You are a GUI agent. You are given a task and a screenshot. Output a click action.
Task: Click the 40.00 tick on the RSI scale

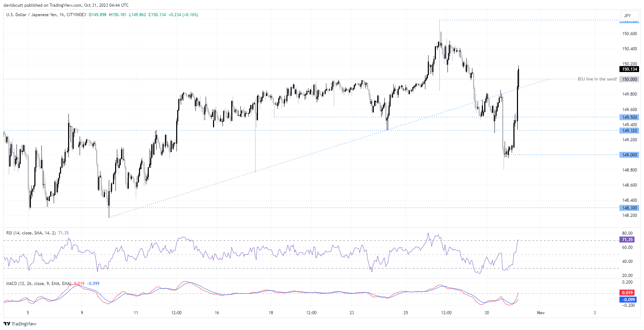pos(628,261)
